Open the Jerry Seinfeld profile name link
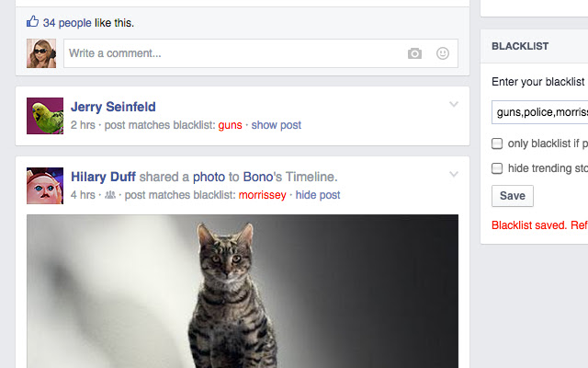 tap(113, 107)
